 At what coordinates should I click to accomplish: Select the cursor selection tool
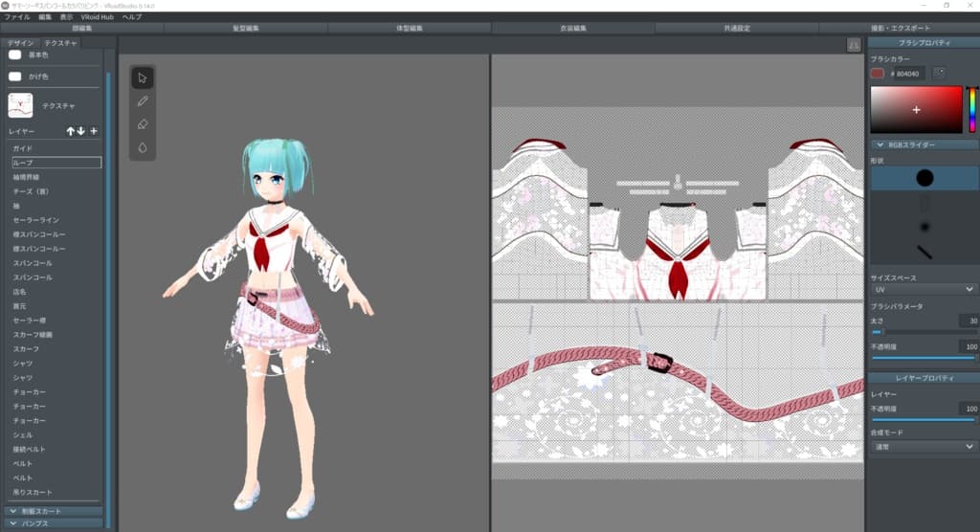[x=143, y=78]
